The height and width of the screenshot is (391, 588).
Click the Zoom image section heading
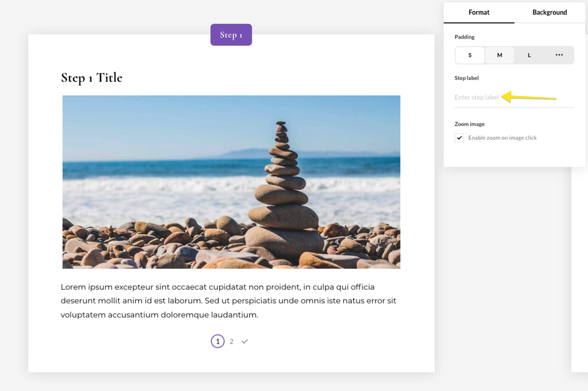pos(470,124)
